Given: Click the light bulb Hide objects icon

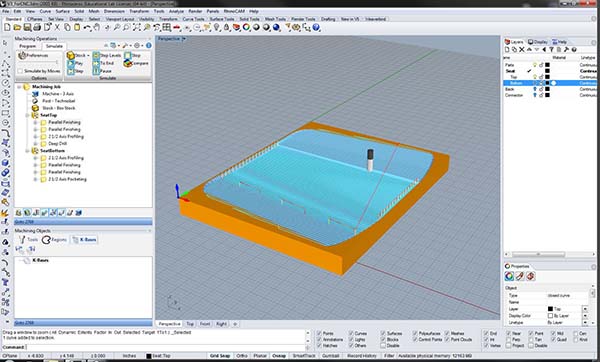Looking at the screenshot, I should 217,28.
